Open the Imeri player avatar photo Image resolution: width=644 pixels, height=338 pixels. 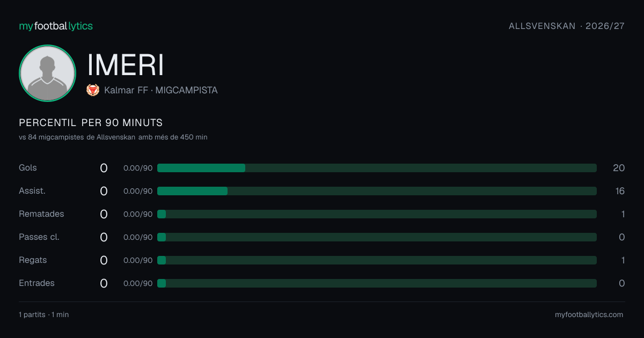coord(47,74)
